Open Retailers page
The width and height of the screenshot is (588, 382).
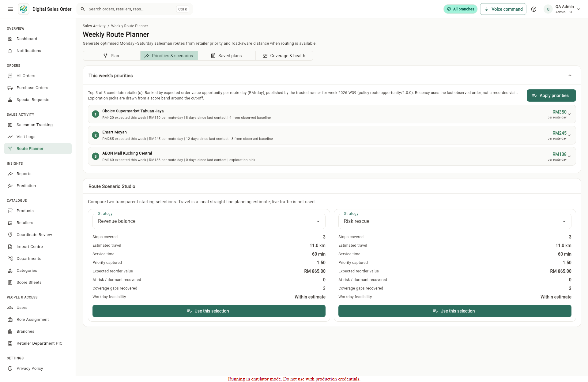[38, 223]
